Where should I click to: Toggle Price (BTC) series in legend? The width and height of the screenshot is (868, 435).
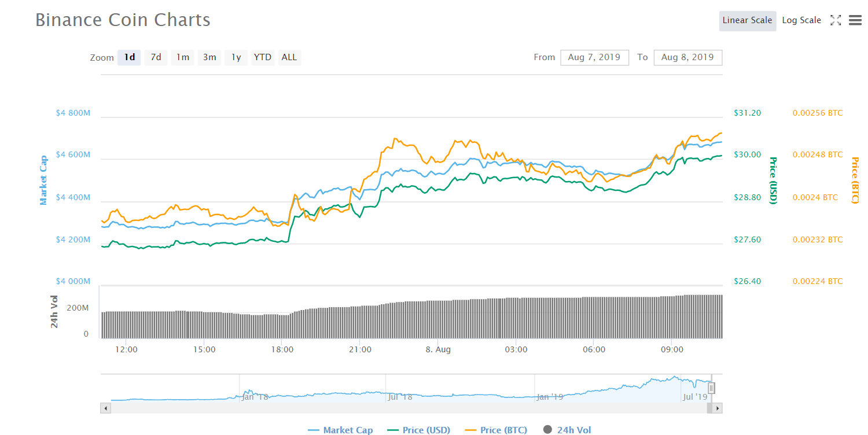[496, 430]
